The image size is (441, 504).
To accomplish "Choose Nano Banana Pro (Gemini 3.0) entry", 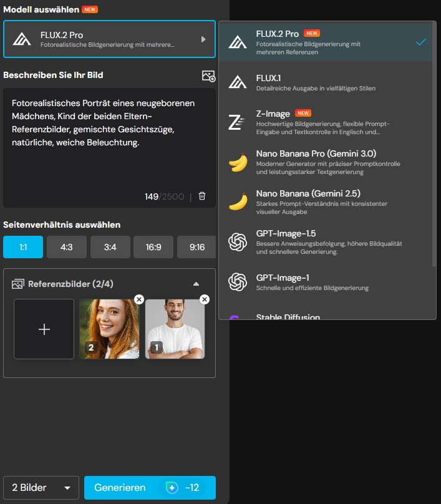I will (x=326, y=162).
